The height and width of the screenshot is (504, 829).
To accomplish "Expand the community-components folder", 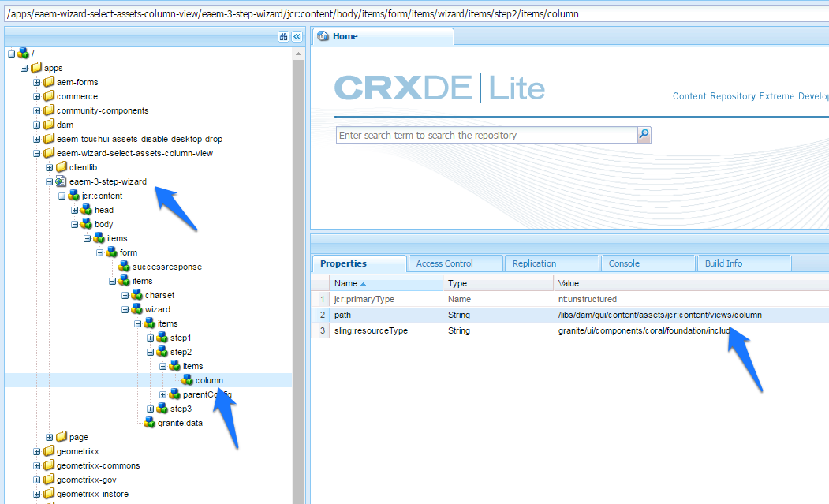I will click(37, 111).
